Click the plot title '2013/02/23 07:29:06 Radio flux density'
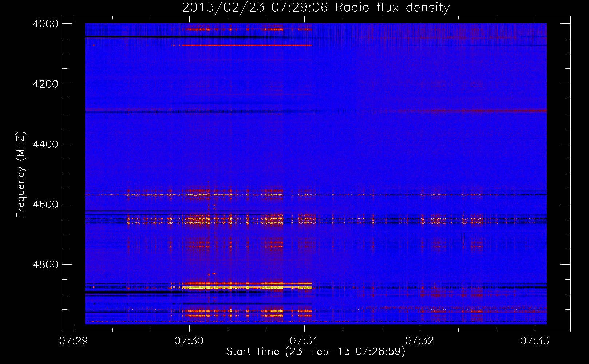Screen dimensions: 589x364 316,7
